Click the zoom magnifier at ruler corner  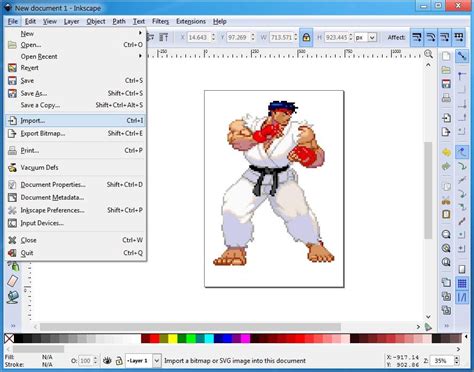pos(428,54)
